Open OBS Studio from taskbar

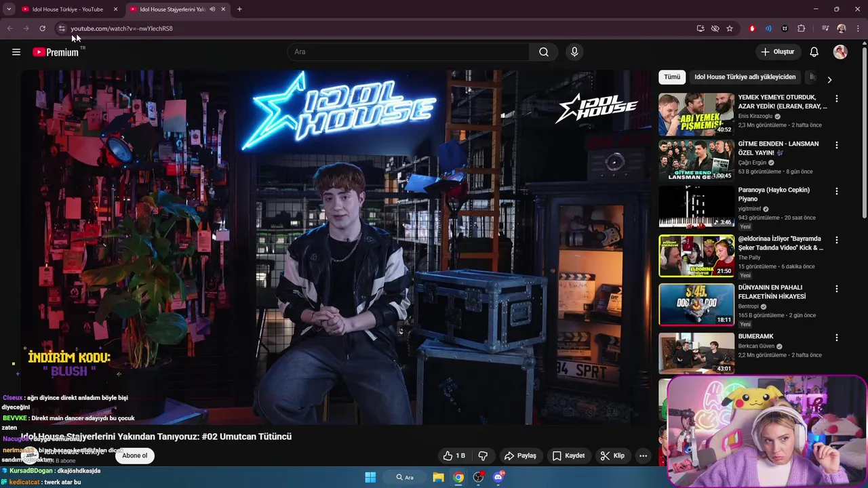tap(478, 477)
